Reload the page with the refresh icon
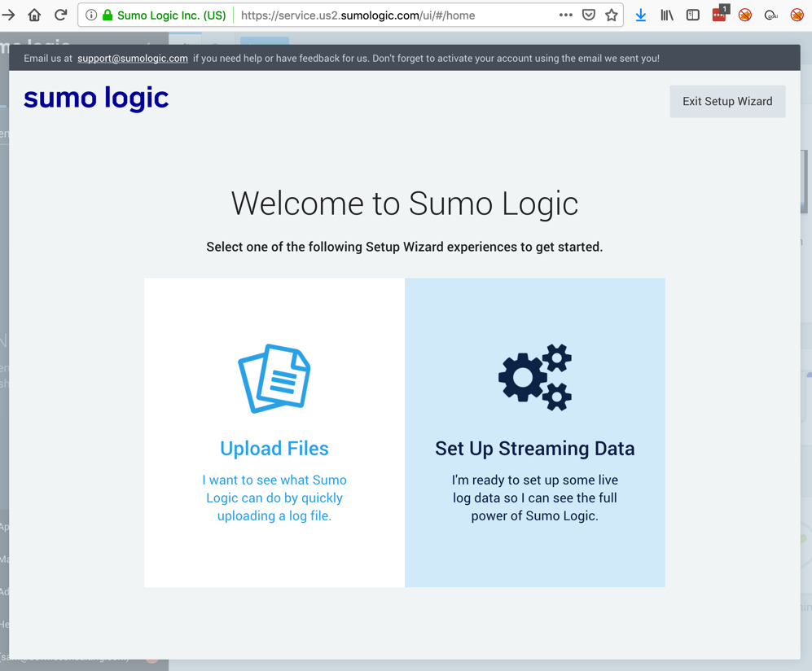Viewport: 812px width, 671px height. tap(60, 15)
